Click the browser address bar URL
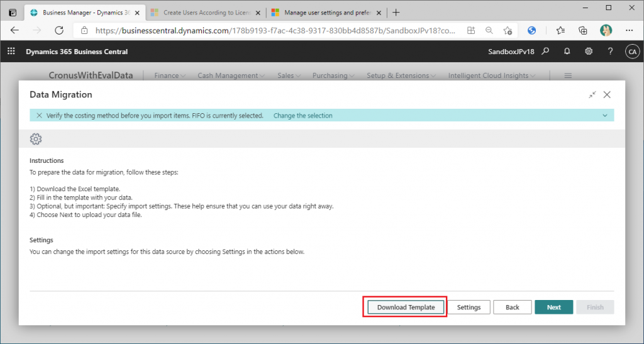Viewport: 644px width, 344px height. click(275, 30)
